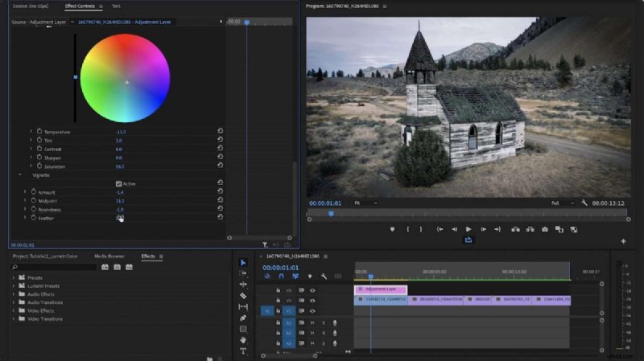This screenshot has height=361, width=644.
Task: Open the Full playback resolution dropdown
Action: pyautogui.click(x=562, y=203)
